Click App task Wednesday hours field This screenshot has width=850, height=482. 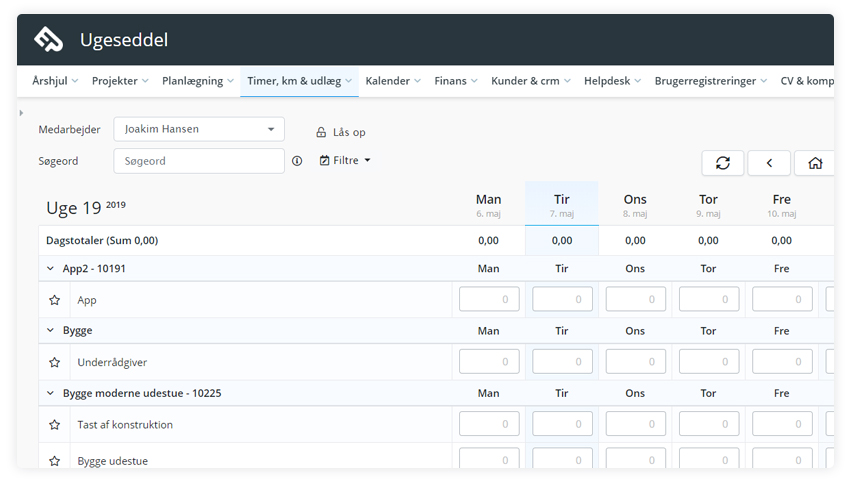click(635, 299)
